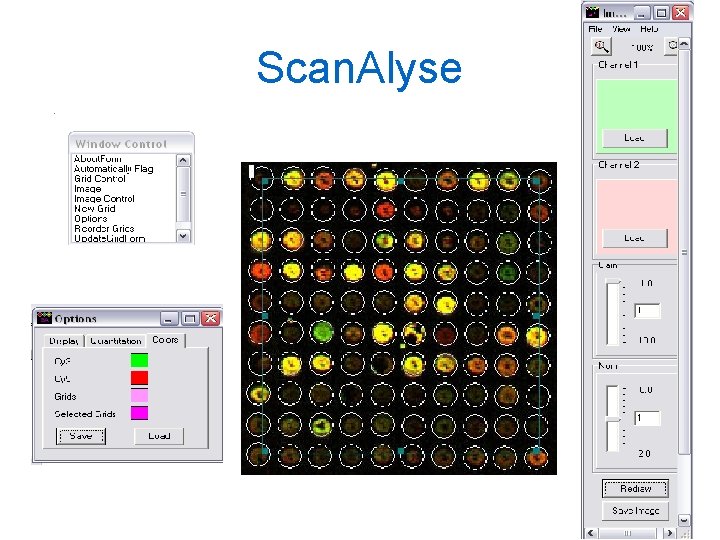Image resolution: width=720 pixels, height=540 pixels.
Task: Select UpdateGridForm in the list
Action: tap(110, 238)
